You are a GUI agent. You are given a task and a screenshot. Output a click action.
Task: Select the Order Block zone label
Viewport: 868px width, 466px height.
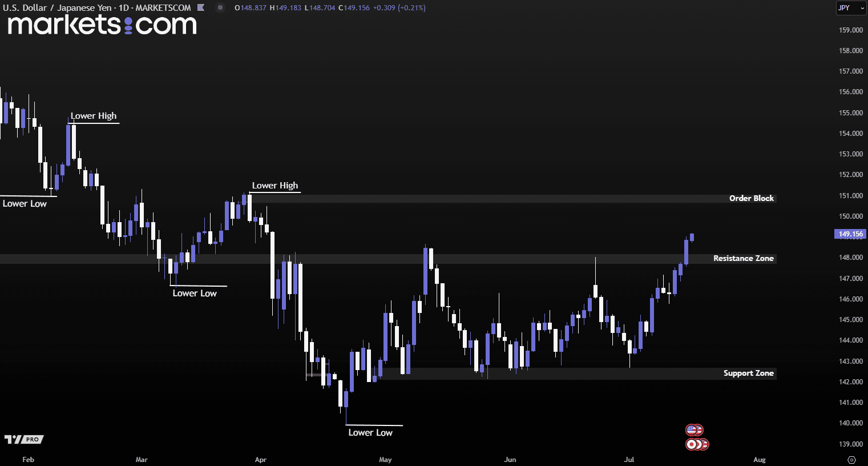click(751, 199)
